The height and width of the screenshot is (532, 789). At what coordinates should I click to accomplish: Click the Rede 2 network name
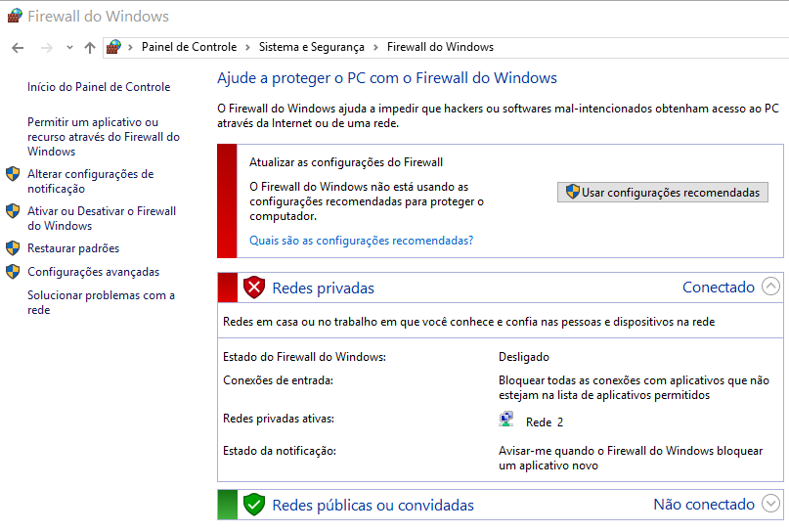click(545, 422)
